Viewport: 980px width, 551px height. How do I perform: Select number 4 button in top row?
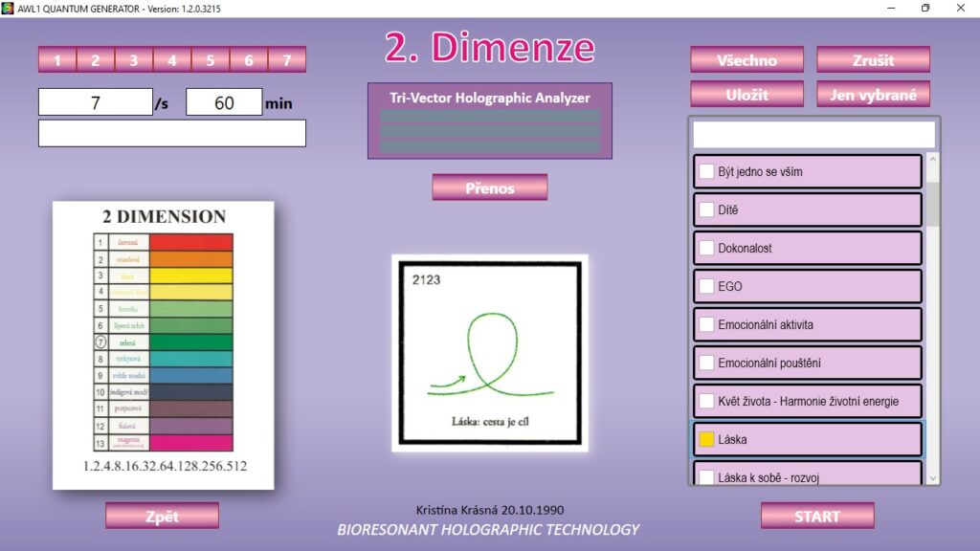pos(172,60)
